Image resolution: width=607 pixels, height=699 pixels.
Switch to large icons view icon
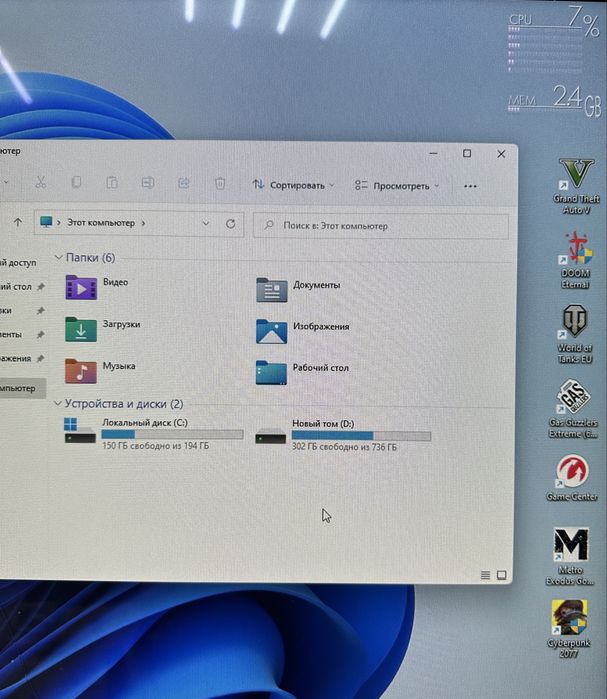[501, 575]
